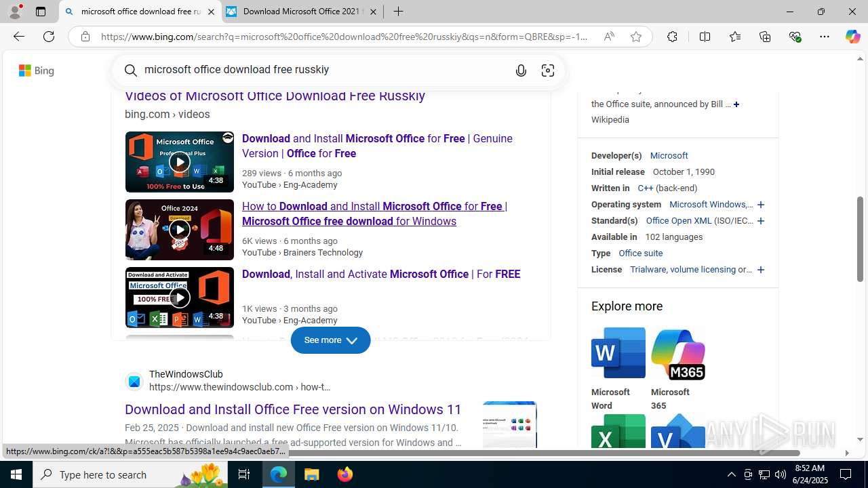Screen dimensions: 868x488
Task: Switch to the Download Microsoft Office 2021 tab
Action: point(302,12)
